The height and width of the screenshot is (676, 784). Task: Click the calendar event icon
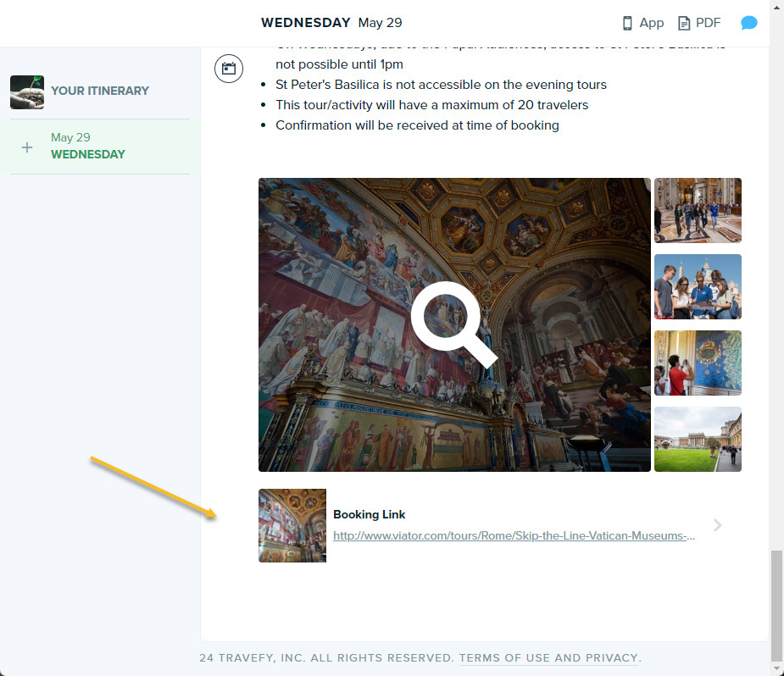click(x=229, y=69)
